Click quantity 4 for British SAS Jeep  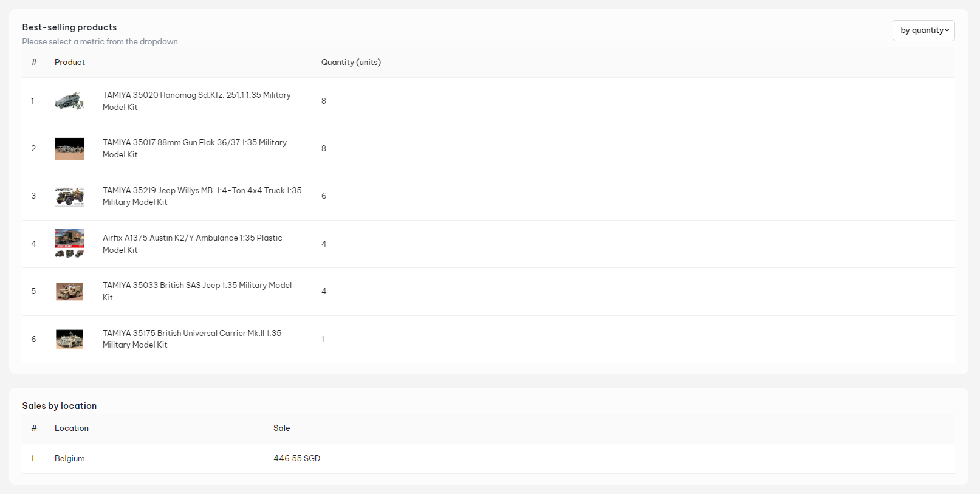tap(324, 291)
